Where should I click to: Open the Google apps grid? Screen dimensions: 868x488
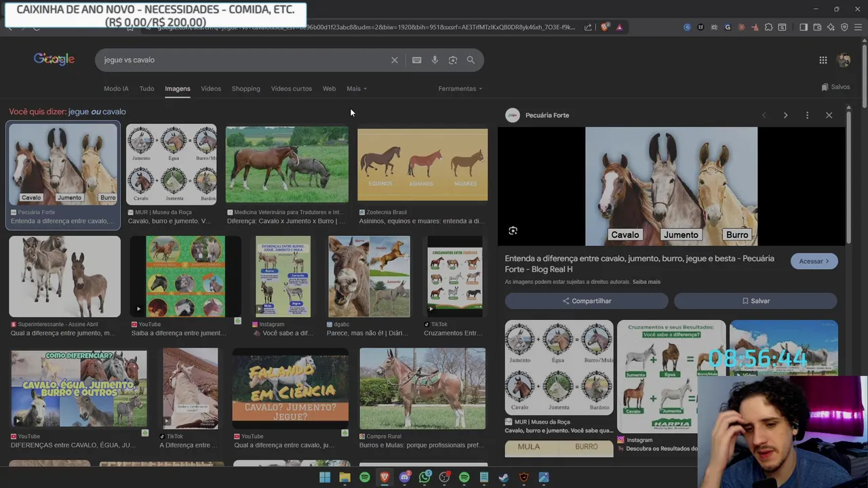coord(823,60)
